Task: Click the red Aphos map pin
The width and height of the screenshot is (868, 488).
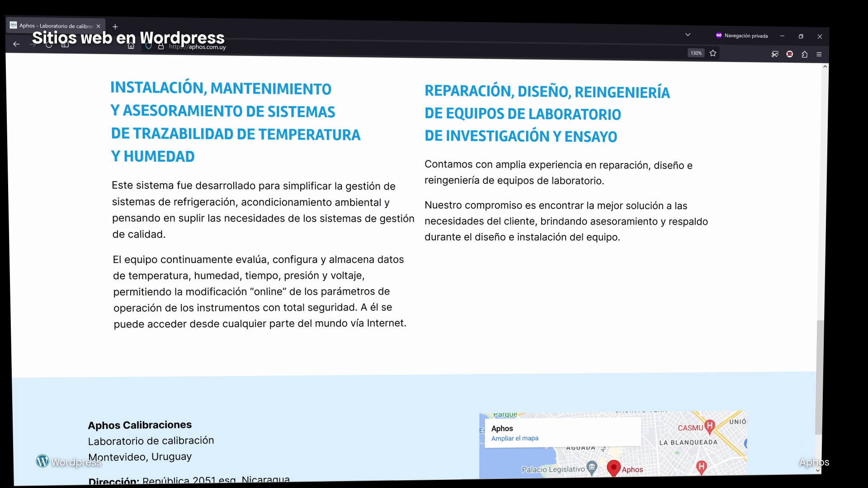Action: point(613,468)
